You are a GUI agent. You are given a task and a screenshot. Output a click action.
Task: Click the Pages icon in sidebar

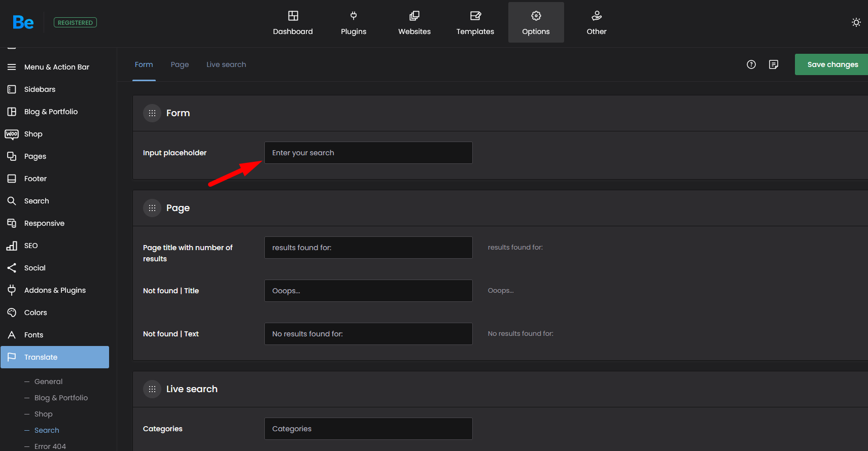(x=12, y=156)
